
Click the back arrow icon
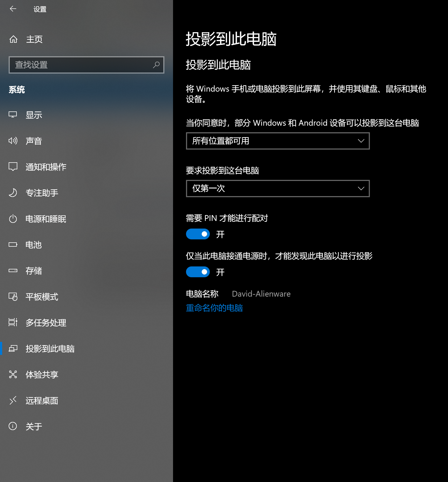click(13, 9)
